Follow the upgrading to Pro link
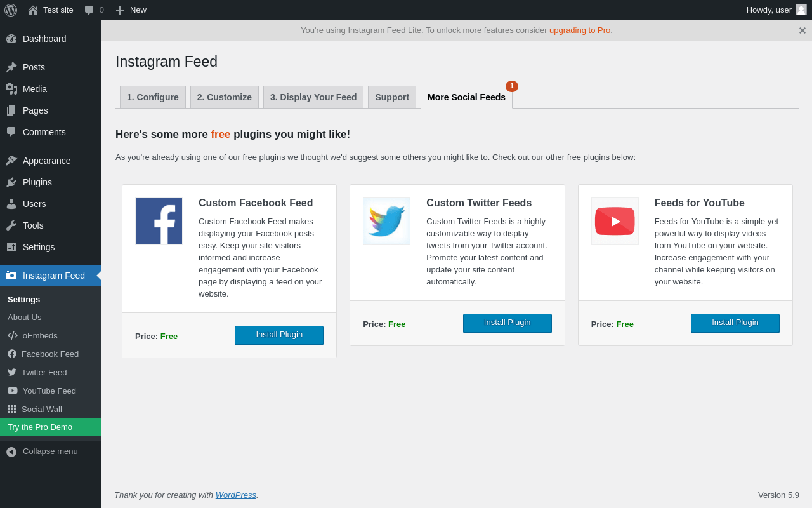This screenshot has height=508, width=812. pyautogui.click(x=580, y=30)
